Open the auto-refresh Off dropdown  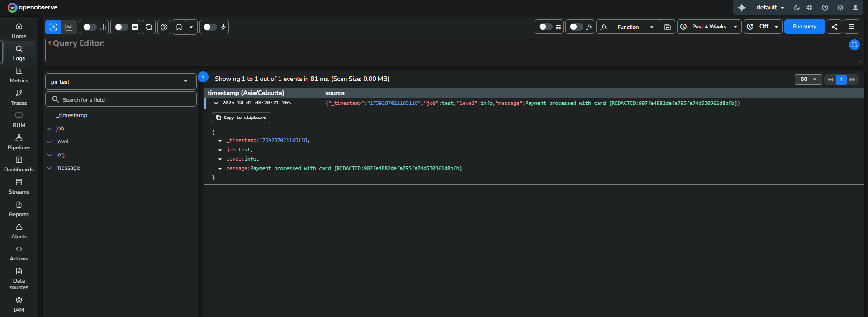point(763,27)
